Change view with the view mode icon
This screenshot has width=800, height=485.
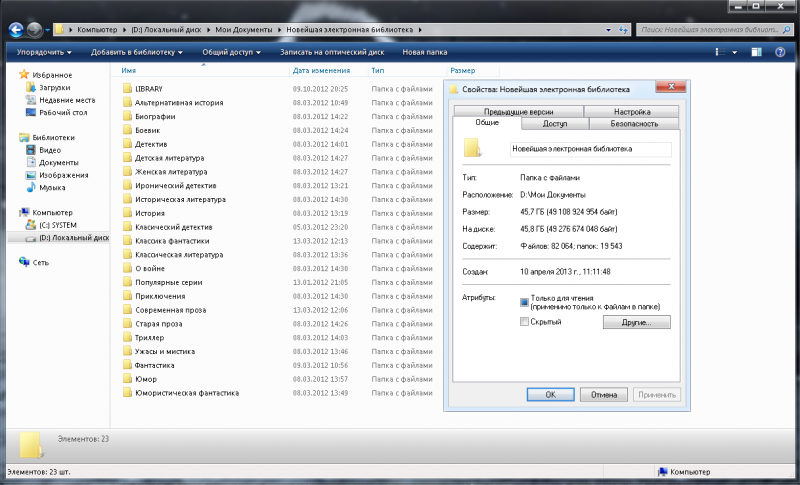coord(720,52)
